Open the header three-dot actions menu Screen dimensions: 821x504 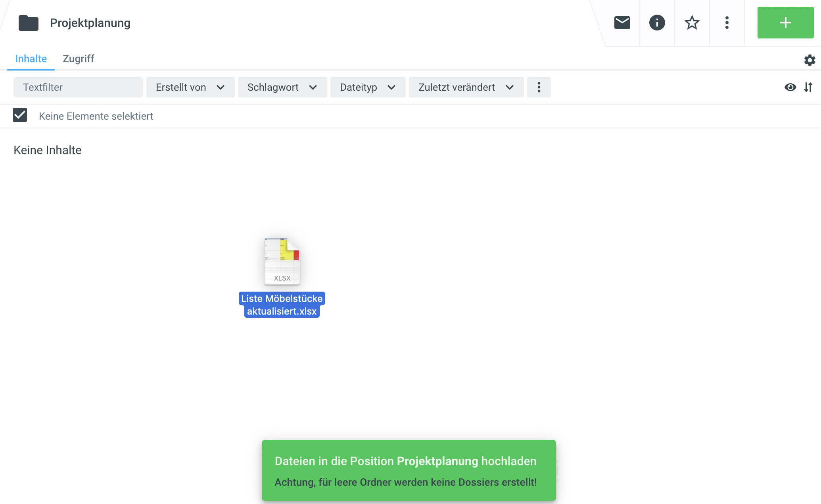(x=727, y=23)
